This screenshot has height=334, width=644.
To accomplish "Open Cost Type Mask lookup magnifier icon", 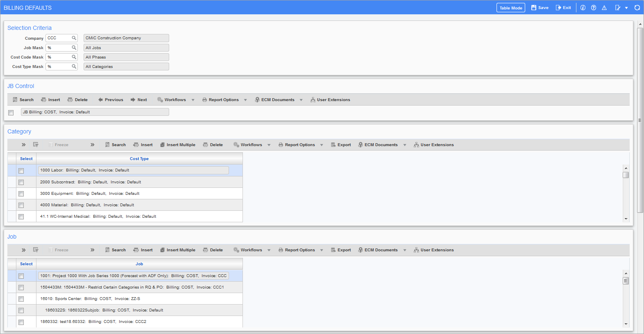I will click(74, 66).
